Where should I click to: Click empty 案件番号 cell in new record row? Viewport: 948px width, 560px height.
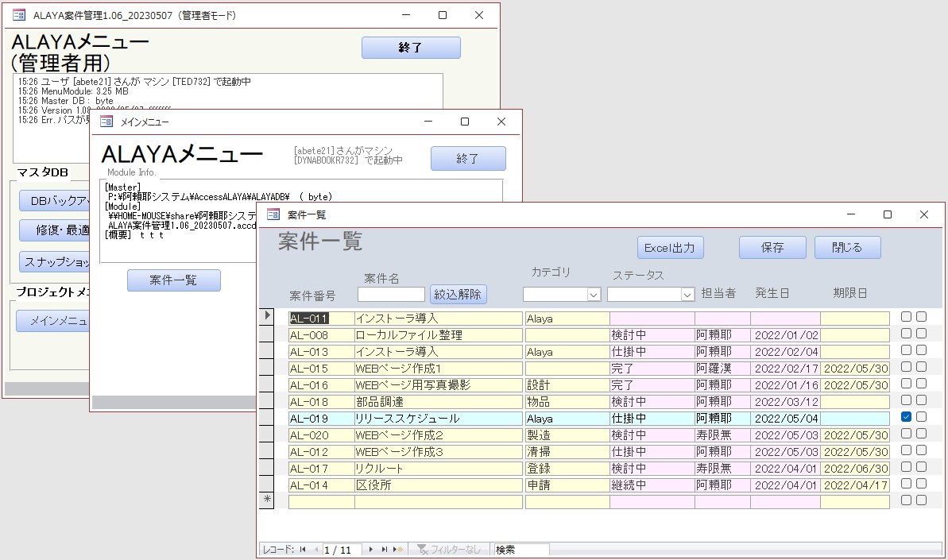[321, 502]
